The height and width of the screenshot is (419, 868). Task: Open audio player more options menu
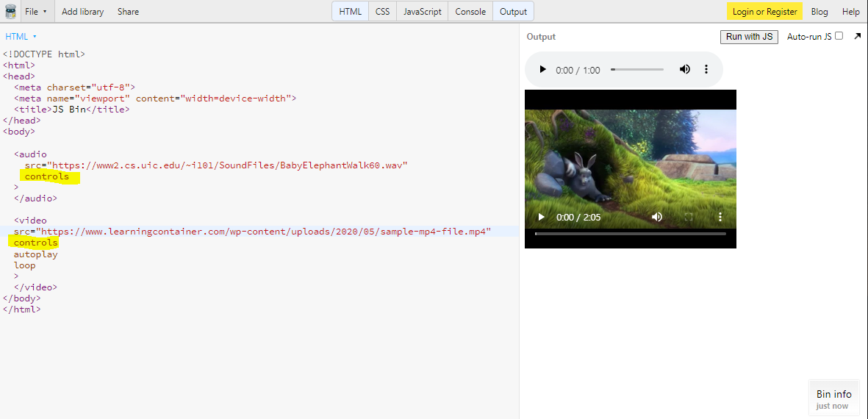[x=706, y=70]
